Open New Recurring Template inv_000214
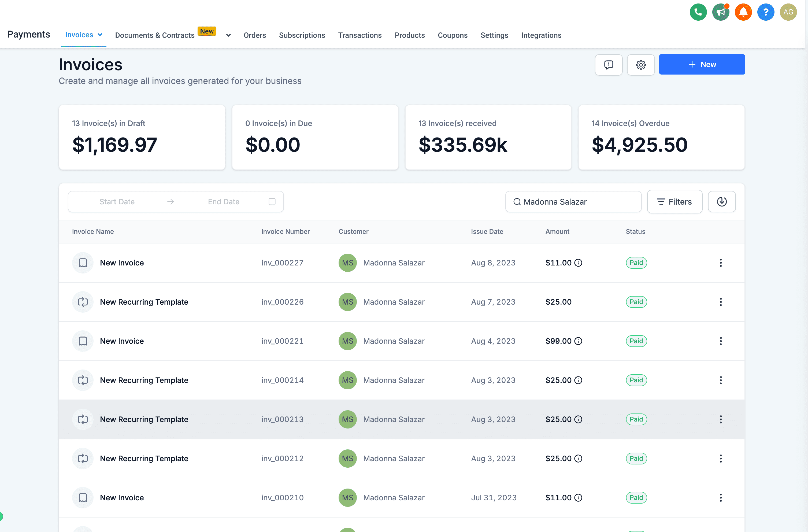808x532 pixels. (144, 380)
